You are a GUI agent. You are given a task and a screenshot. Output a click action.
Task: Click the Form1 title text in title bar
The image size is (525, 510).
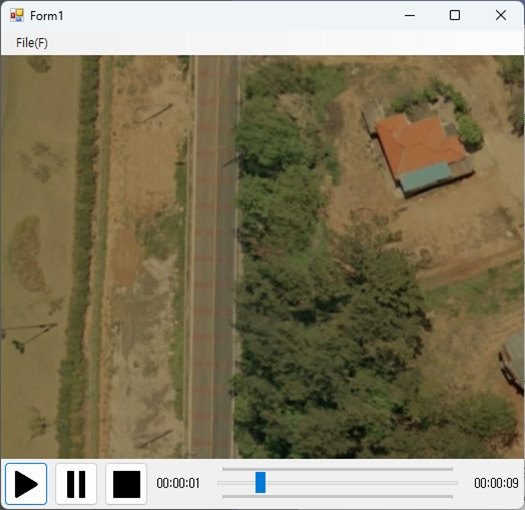(47, 16)
